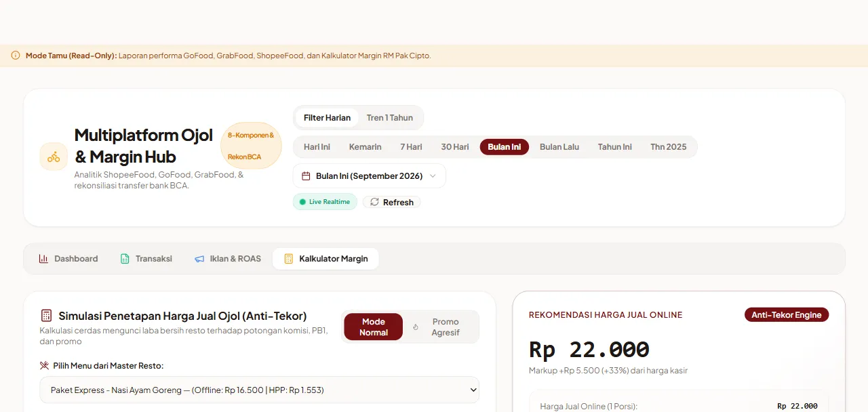Select the Kemarin date filter
Viewport: 868px width, 412px height.
point(365,147)
